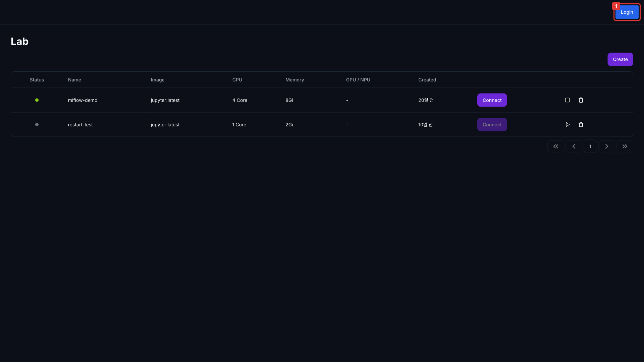The image size is (644, 362).
Task: Click Connect for restart-test
Action: (492, 125)
